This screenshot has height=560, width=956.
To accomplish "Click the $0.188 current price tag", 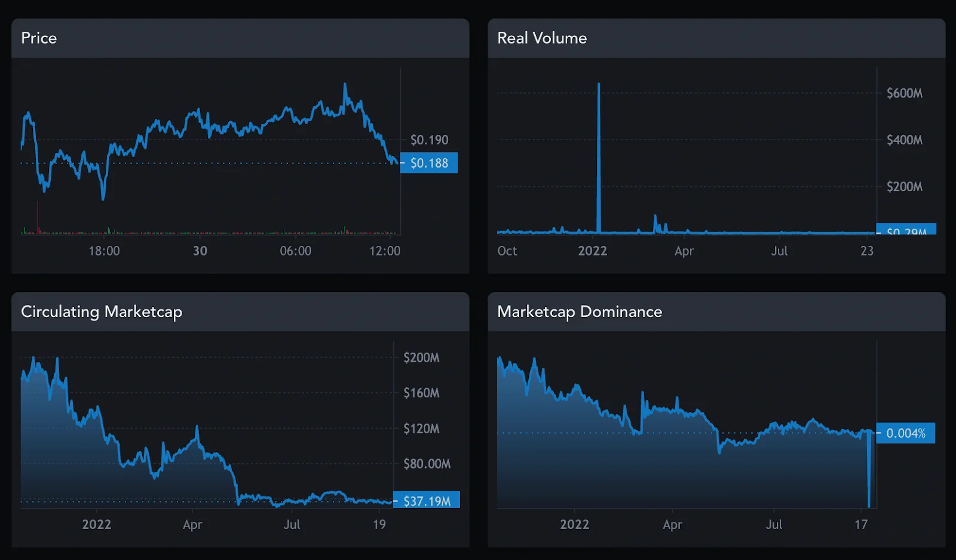I will pos(428,163).
